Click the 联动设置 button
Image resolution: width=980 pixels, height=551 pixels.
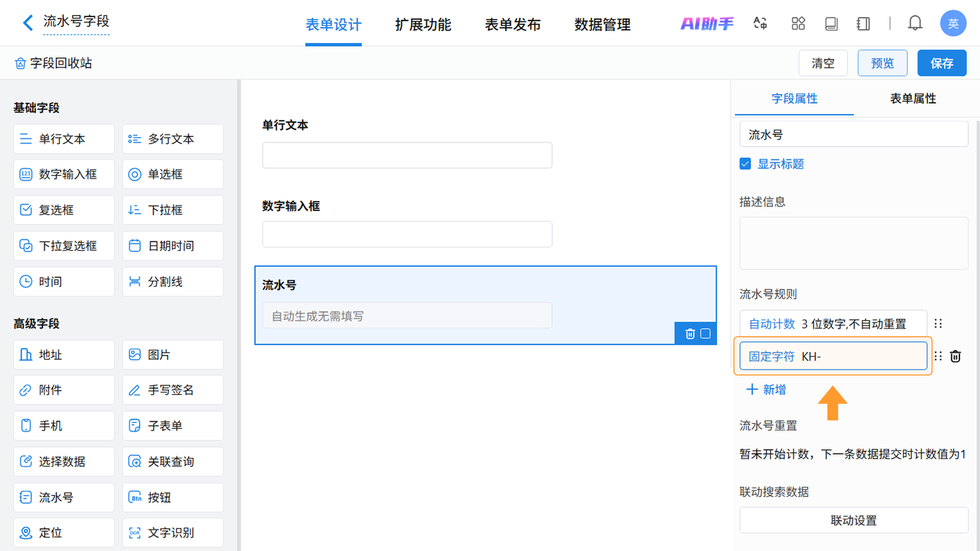[853, 520]
